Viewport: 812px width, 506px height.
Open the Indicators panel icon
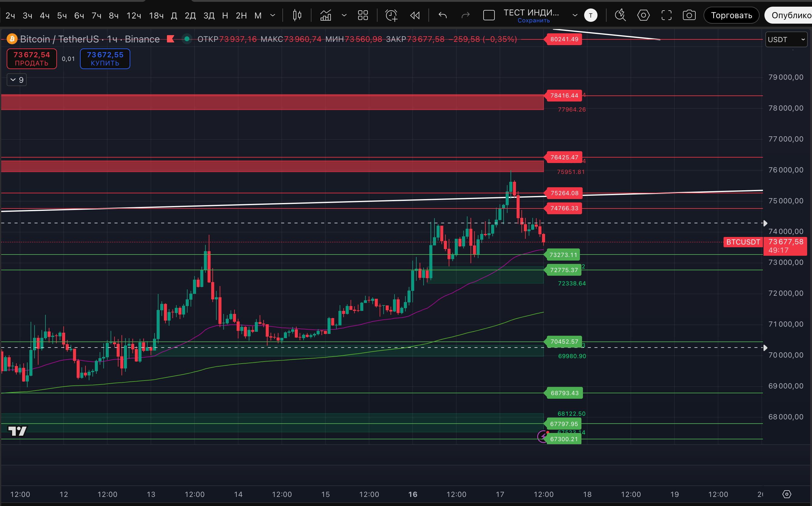[325, 15]
